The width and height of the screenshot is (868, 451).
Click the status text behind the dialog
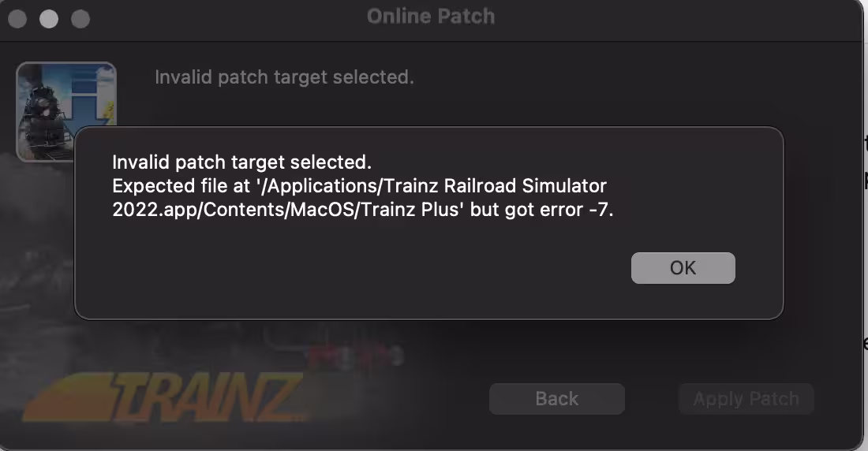point(284,77)
